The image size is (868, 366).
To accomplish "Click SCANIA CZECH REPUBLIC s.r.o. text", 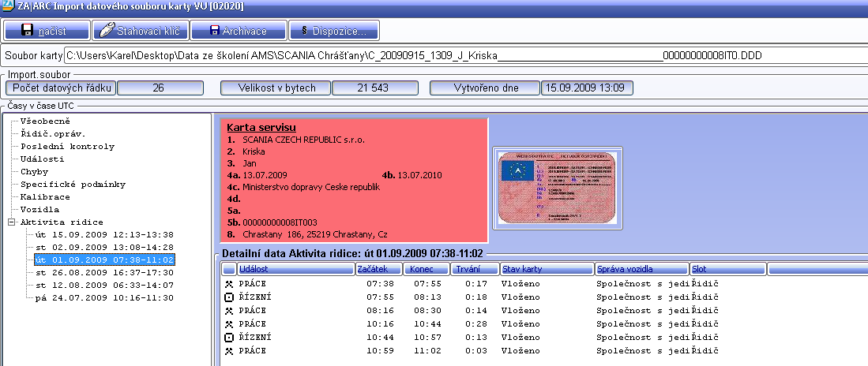I will pos(303,140).
